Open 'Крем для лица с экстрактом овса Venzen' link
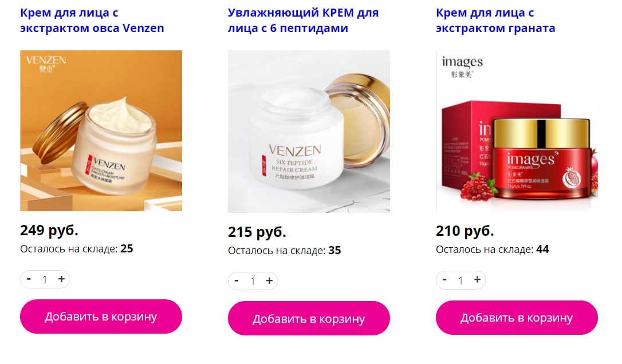 click(92, 20)
